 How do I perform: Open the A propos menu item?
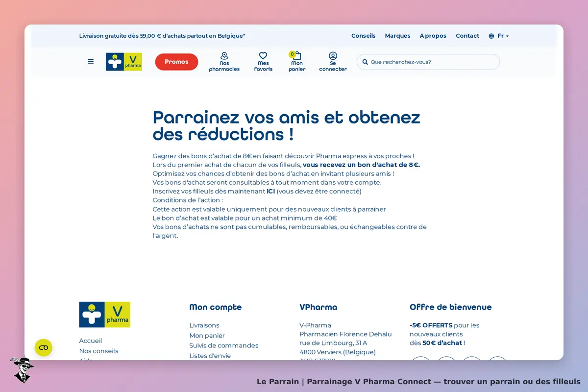point(433,36)
